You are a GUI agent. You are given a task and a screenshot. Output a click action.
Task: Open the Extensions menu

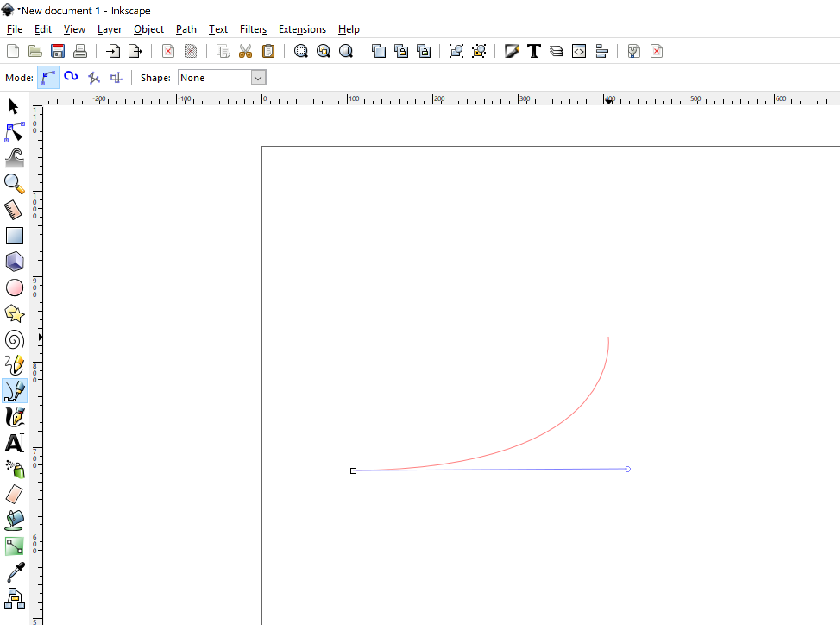tap(302, 29)
